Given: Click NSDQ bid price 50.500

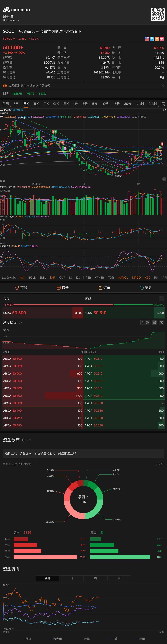Looking at the screenshot, I should (x=19, y=313).
